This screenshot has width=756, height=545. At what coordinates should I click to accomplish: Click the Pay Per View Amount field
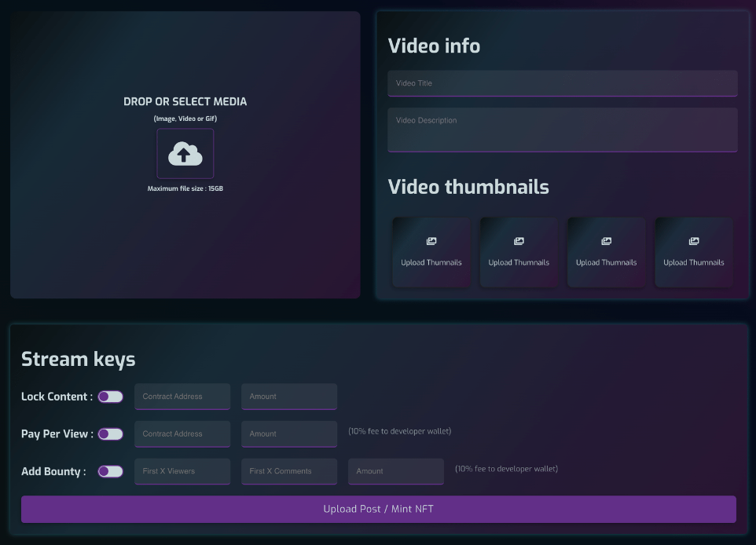click(289, 434)
